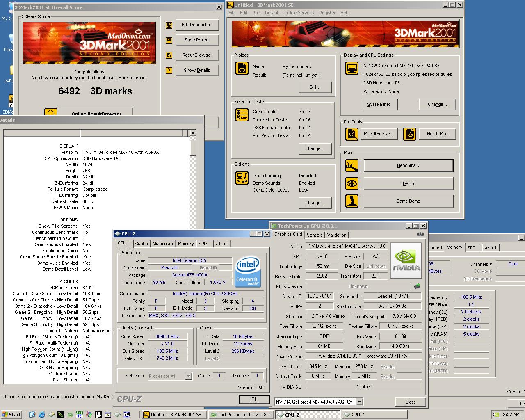Click OK in the CPU-Z window

[254, 399]
